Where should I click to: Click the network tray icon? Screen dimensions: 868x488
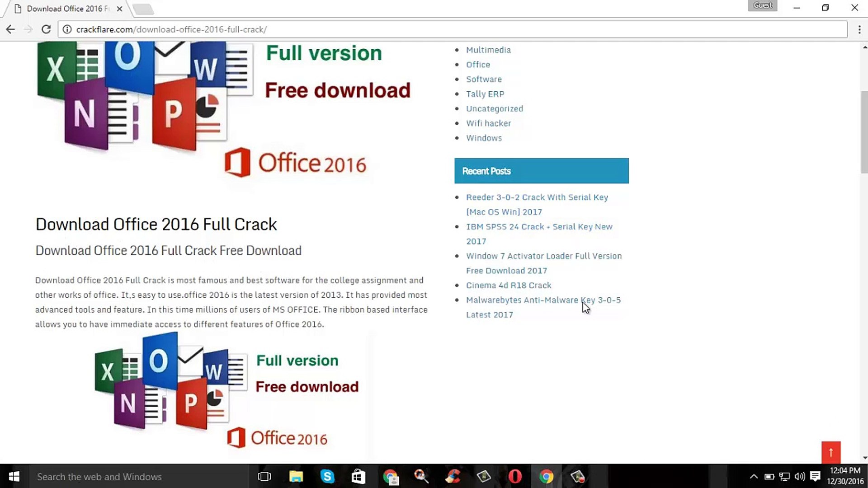click(x=784, y=477)
